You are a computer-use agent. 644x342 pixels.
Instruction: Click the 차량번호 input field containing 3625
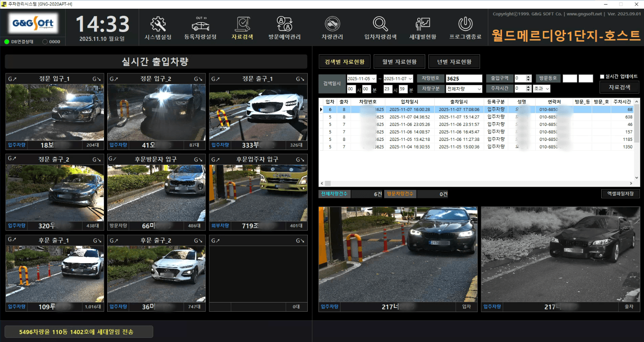click(x=463, y=79)
